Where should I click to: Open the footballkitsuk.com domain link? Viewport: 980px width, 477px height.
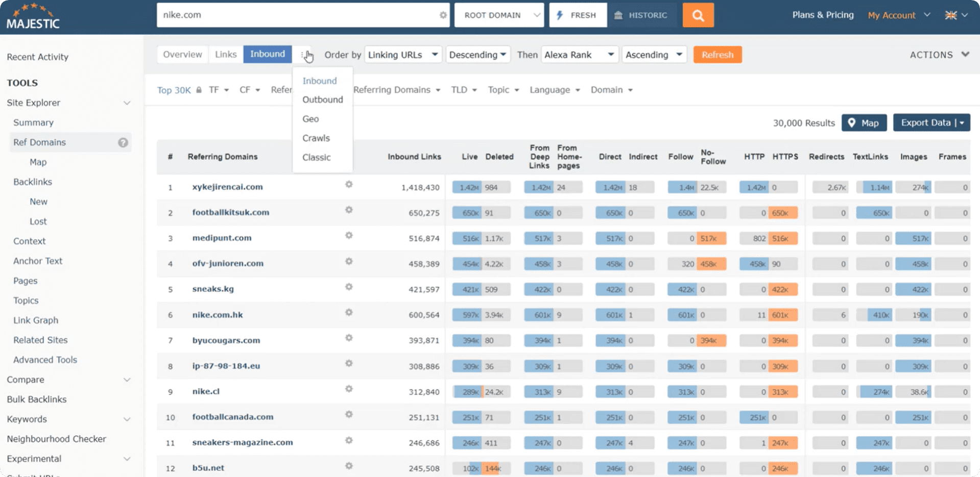click(x=230, y=212)
